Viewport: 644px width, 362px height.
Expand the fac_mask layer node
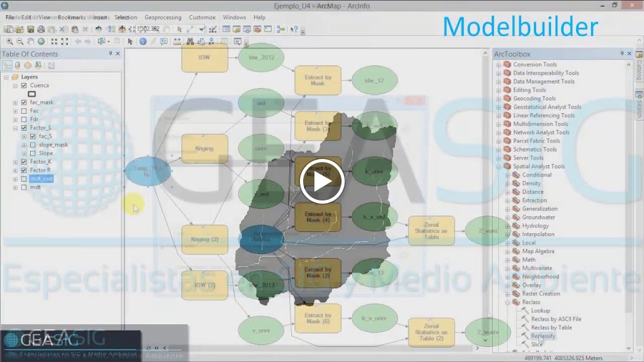click(15, 102)
